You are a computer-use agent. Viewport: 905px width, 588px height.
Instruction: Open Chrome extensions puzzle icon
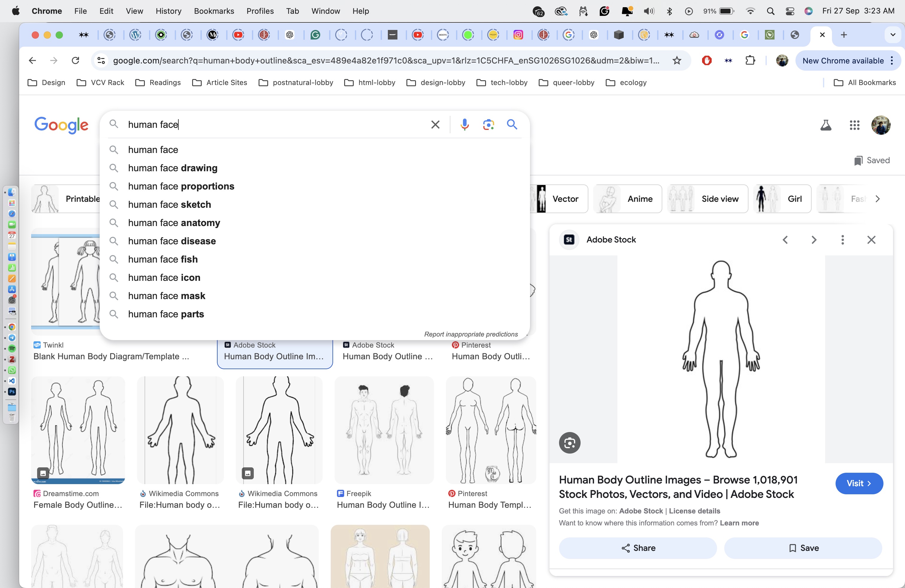click(750, 60)
